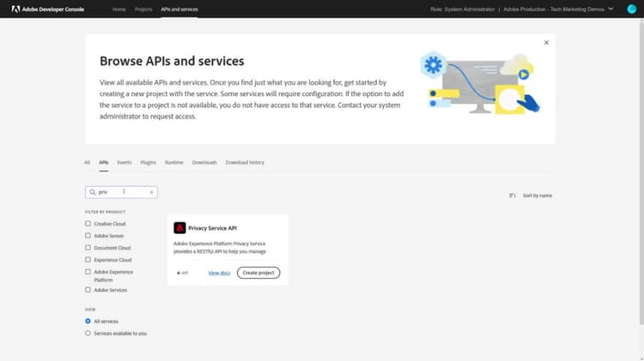Open the View docs link

click(219, 273)
